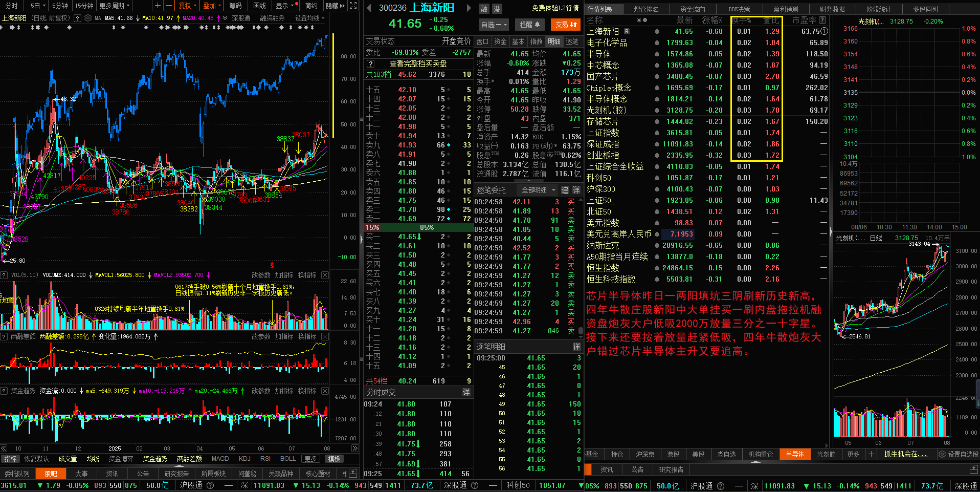Image resolution: width=980 pixels, height=492 pixels.
Task: Click 交易 trade button
Action: pyautogui.click(x=566, y=25)
